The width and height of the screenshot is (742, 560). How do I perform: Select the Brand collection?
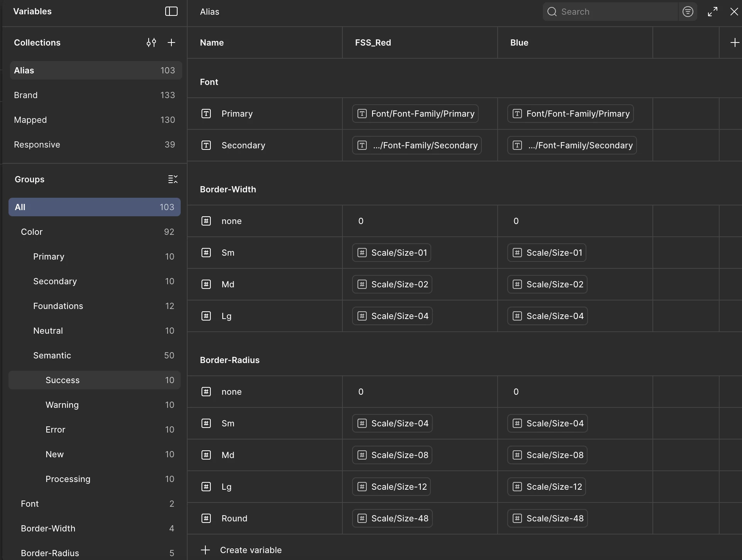[96, 95]
